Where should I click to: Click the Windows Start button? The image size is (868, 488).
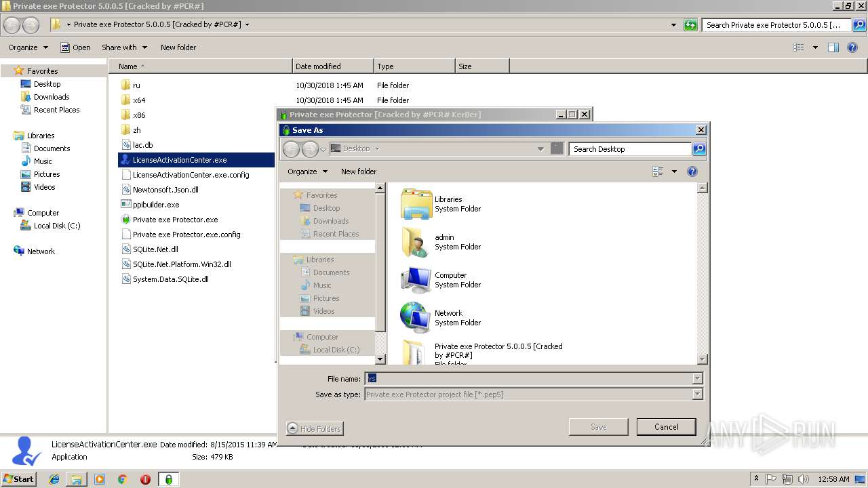click(18, 479)
